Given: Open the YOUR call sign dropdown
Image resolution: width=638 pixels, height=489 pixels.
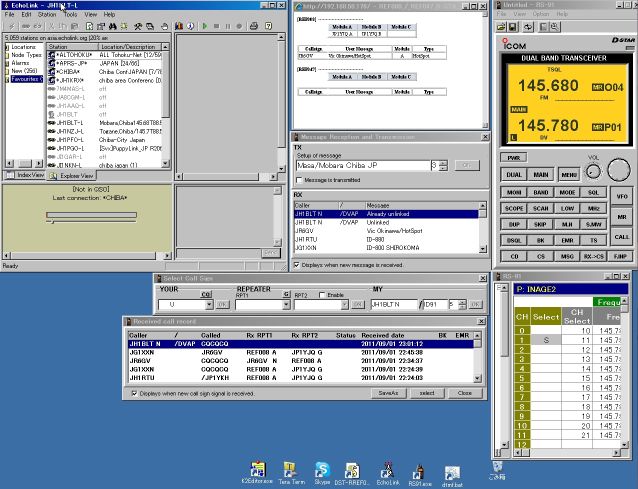Looking at the screenshot, I should 207,304.
